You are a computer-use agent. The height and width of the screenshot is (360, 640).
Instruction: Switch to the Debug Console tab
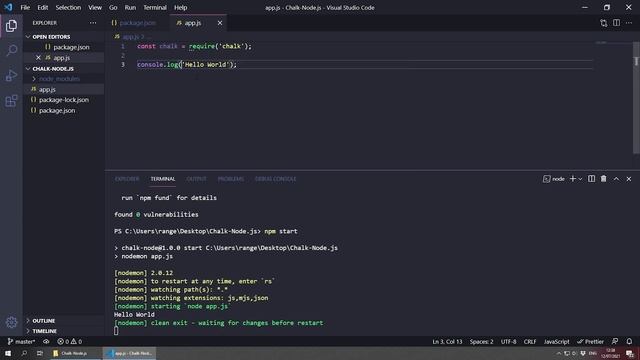[x=276, y=179]
